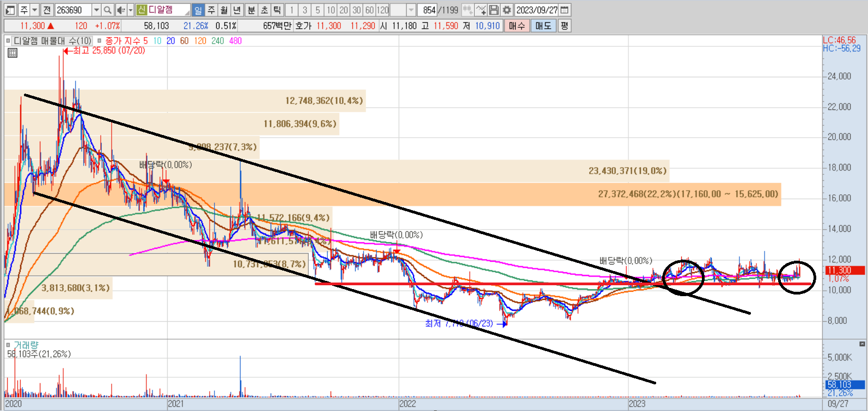Expand the dropdown beside the speaker icon
Screen dimensions: 868x411
[130, 10]
